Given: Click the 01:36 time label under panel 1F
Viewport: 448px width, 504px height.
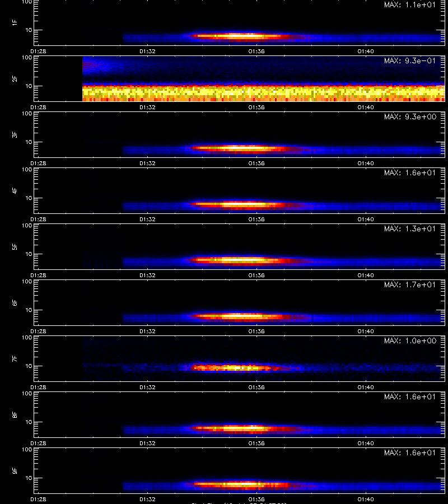Looking at the screenshot, I should [256, 52].
